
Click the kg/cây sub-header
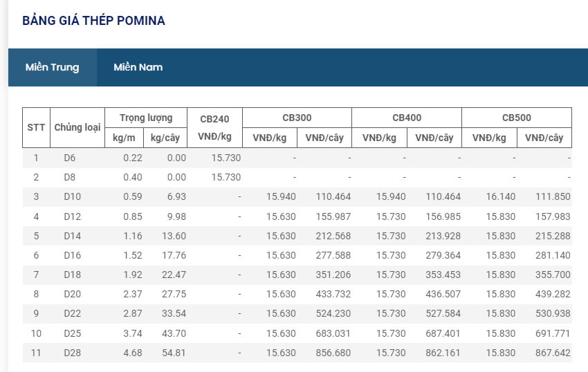coord(165,138)
